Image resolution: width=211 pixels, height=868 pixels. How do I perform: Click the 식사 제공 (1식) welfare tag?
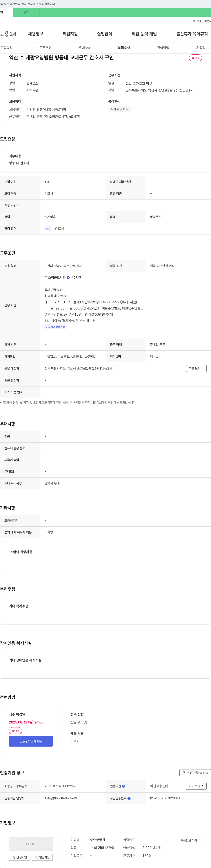click(120, 109)
